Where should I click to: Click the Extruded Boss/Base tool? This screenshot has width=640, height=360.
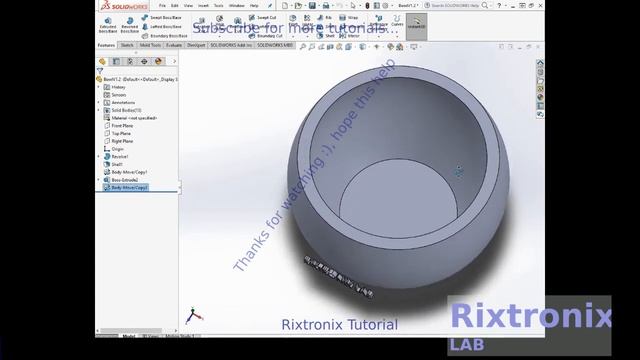[108, 25]
